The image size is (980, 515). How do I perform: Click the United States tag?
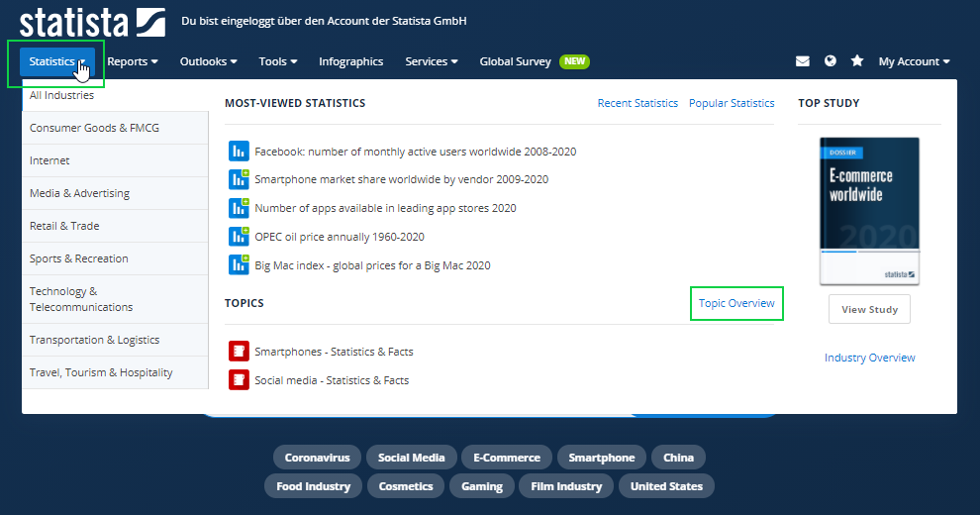click(x=666, y=486)
